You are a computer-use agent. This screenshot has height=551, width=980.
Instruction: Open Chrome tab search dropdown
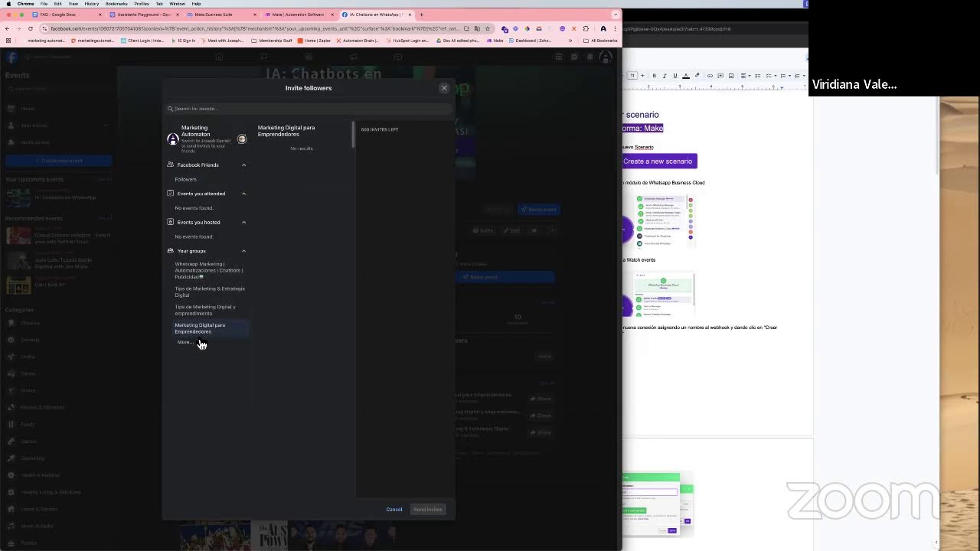click(616, 15)
